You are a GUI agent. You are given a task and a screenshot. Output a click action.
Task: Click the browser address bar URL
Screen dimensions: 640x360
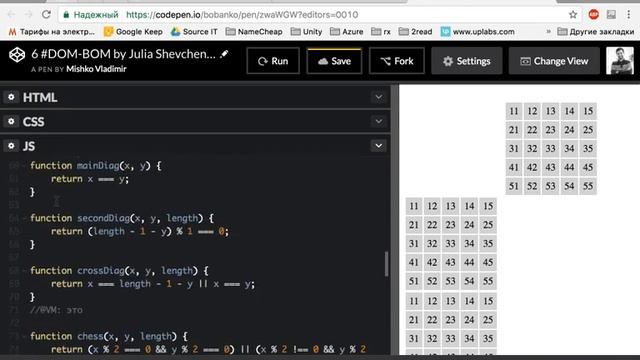click(x=242, y=15)
